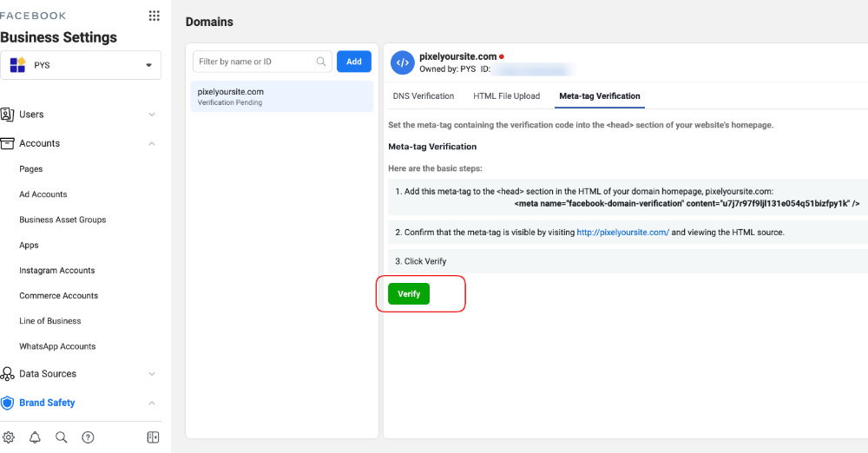Collapse the Brand Safety section chevron

pyautogui.click(x=152, y=403)
